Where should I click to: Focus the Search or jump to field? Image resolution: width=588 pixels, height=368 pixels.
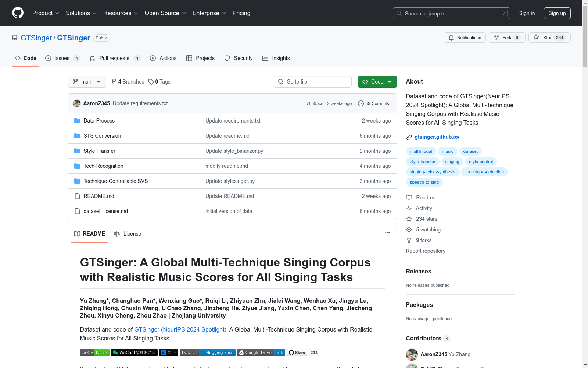(451, 13)
